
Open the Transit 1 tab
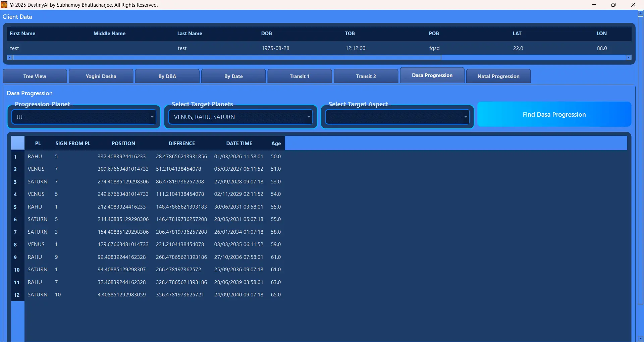click(299, 76)
